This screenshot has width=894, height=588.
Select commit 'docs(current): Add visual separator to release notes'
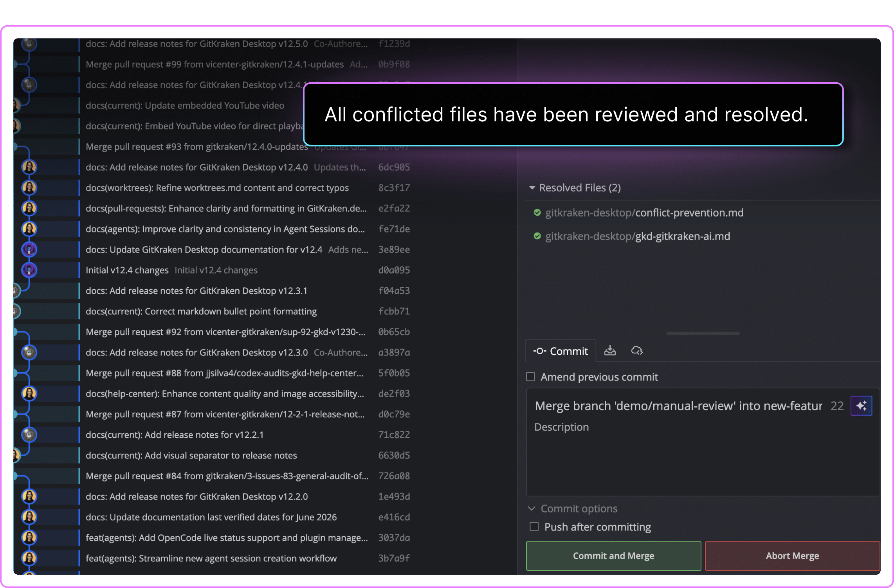click(x=191, y=455)
